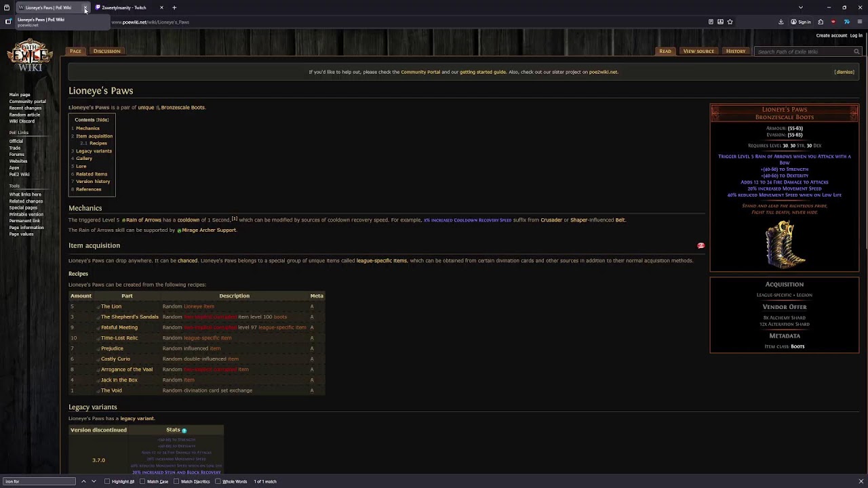This screenshot has width=868, height=488.
Task: Click the Firefox Sign in button
Action: click(801, 22)
